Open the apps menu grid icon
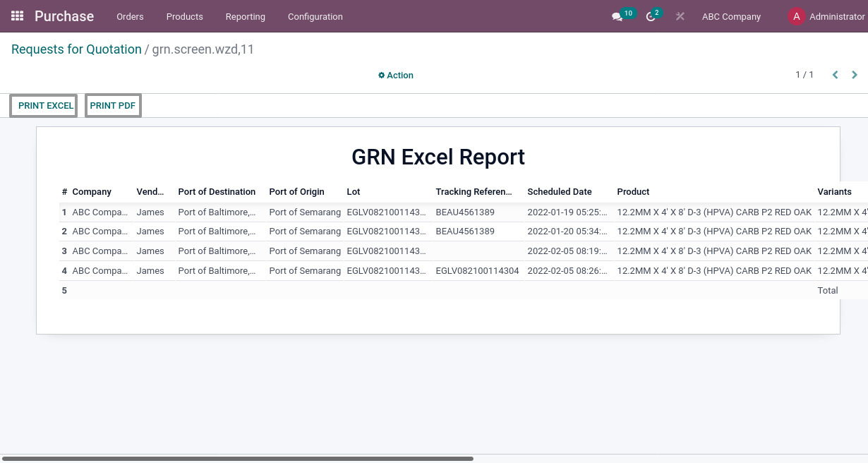Viewport: 868px width, 463px height. [17, 16]
